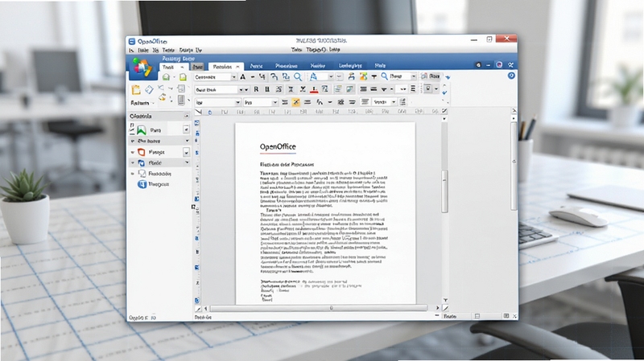Image resolution: width=644 pixels, height=361 pixels.
Task: Click the scroll-down arrow at the document scrollbar bottom
Action: pos(445,300)
